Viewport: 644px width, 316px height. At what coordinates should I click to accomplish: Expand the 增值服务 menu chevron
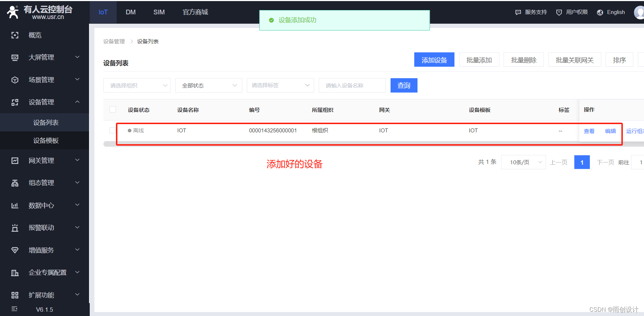[x=77, y=250]
